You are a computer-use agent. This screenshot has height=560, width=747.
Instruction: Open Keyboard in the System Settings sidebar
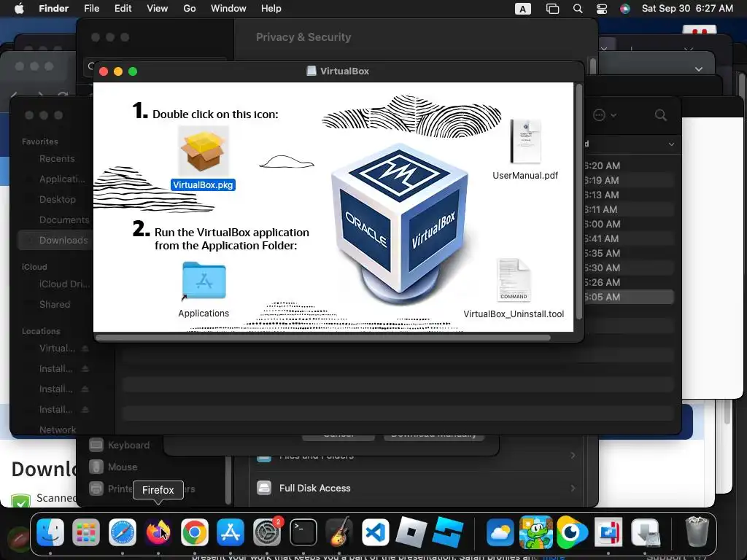(x=120, y=446)
